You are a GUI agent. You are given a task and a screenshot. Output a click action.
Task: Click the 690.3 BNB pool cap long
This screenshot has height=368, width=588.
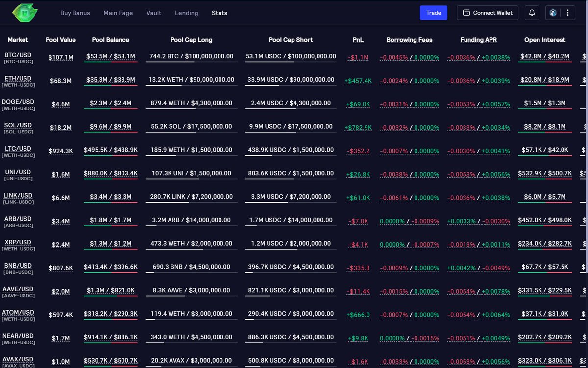192,267
